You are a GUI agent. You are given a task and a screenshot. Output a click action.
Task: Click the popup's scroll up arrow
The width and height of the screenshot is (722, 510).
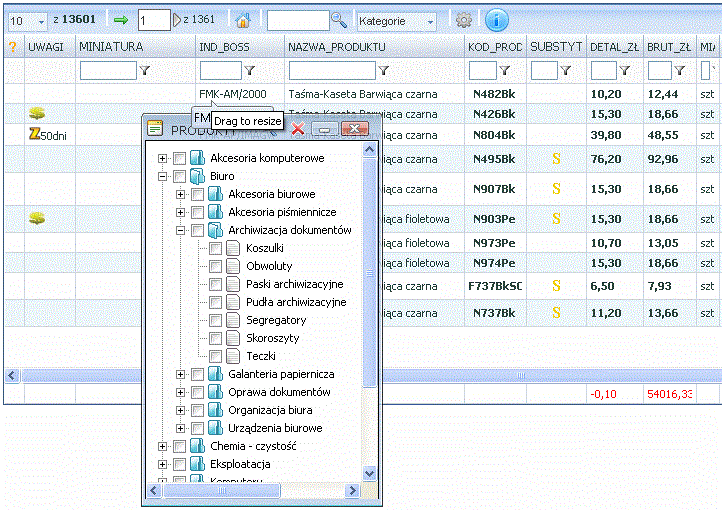click(x=369, y=150)
